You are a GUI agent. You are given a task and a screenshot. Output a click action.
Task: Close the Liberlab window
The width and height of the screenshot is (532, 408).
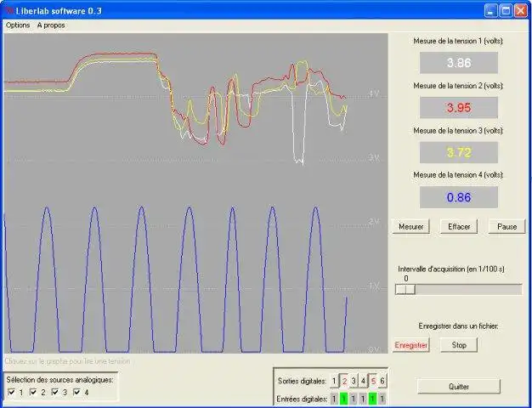point(520,11)
